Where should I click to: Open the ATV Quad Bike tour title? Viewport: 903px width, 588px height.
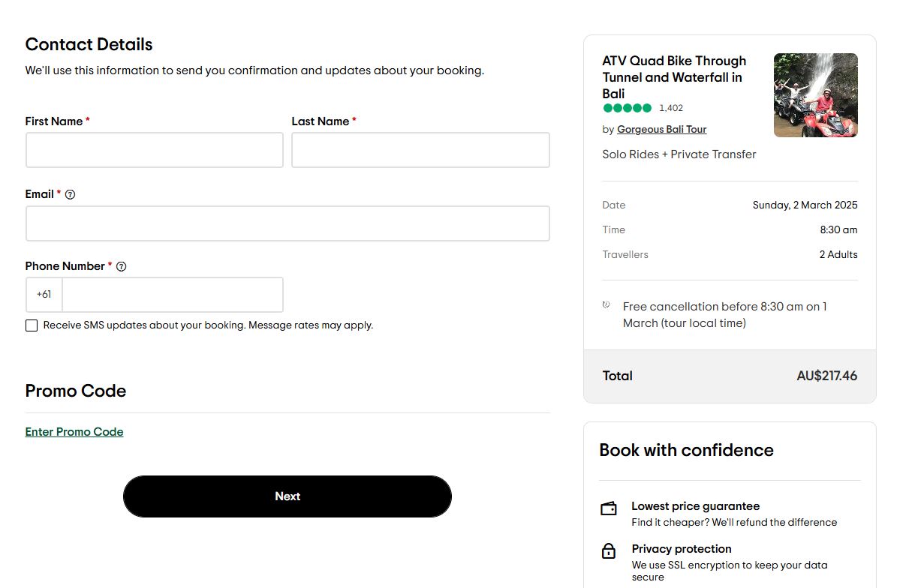[x=673, y=77]
